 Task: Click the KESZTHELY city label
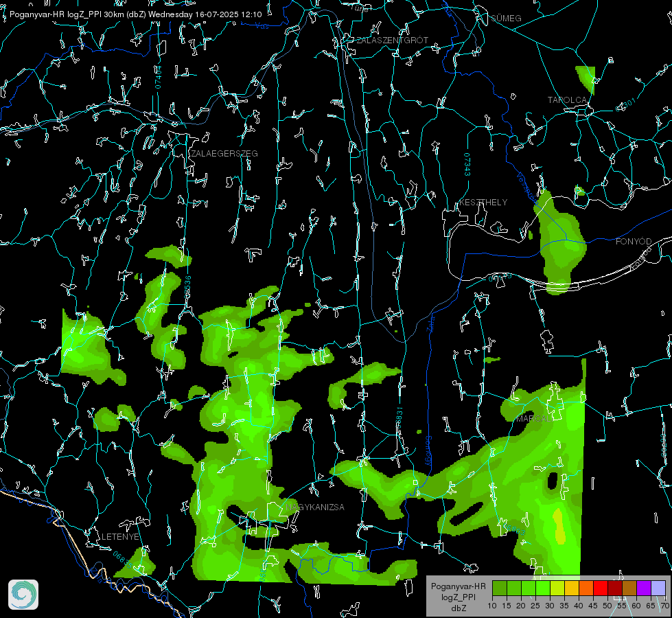[x=483, y=203]
